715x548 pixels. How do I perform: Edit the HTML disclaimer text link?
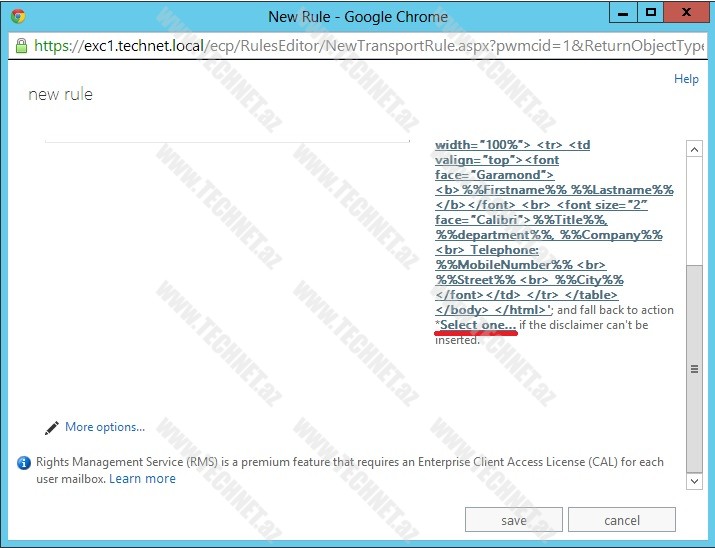(549, 222)
